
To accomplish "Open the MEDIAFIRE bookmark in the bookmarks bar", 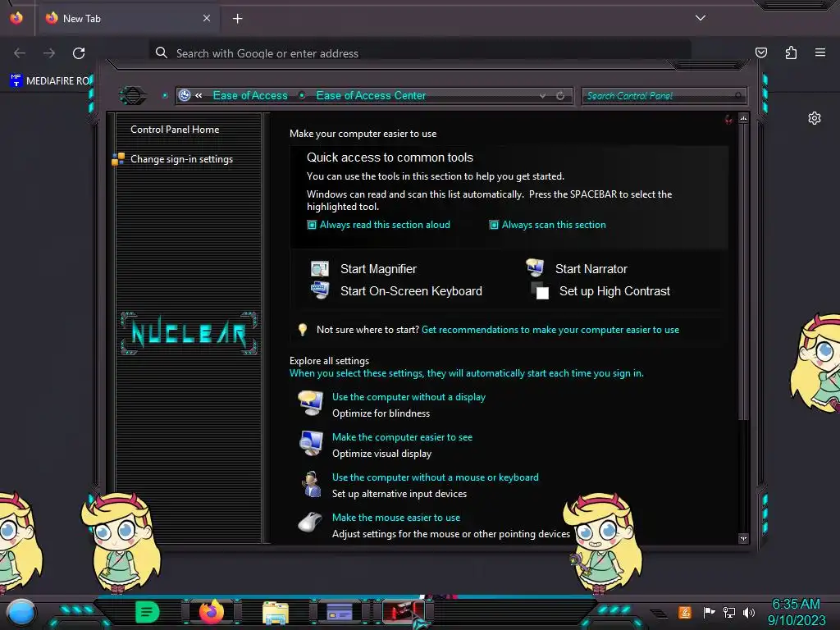I will (50, 81).
